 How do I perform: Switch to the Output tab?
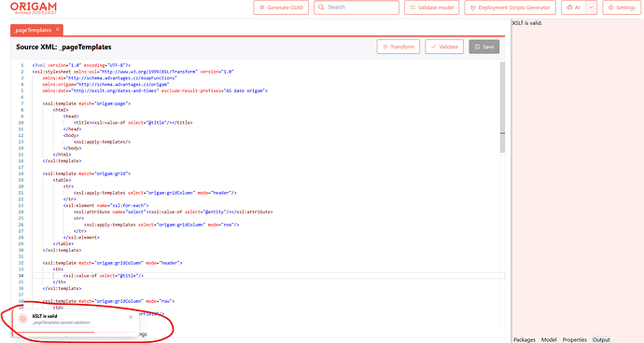601,339
